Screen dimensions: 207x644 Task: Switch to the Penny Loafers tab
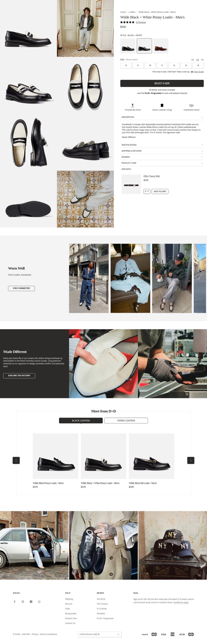[126, 420]
